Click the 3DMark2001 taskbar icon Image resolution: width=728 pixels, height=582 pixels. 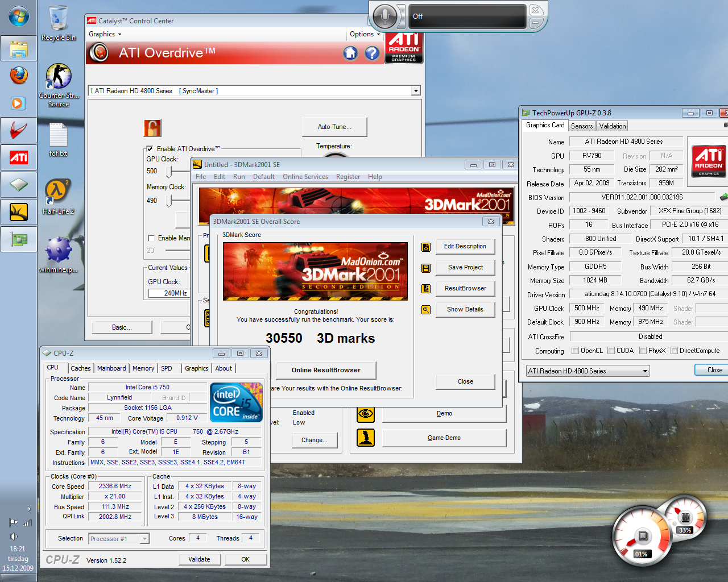[18, 212]
